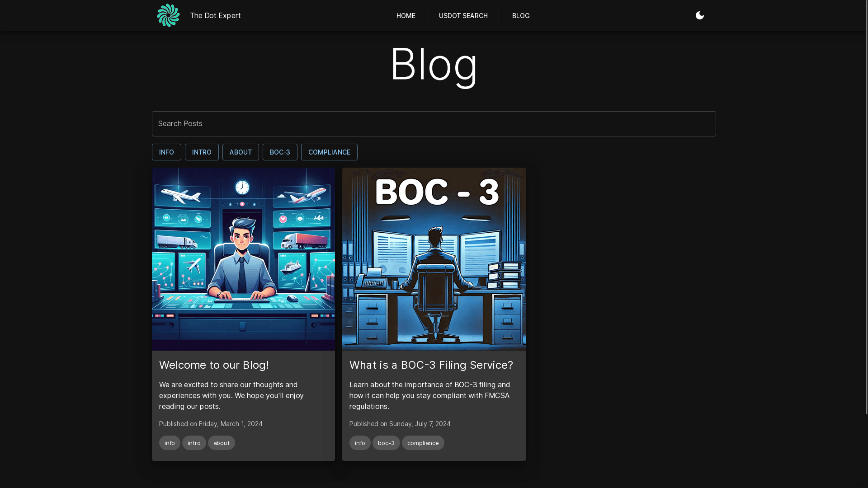The image size is (868, 488).
Task: Toggle dark mode moon icon
Action: pos(699,15)
